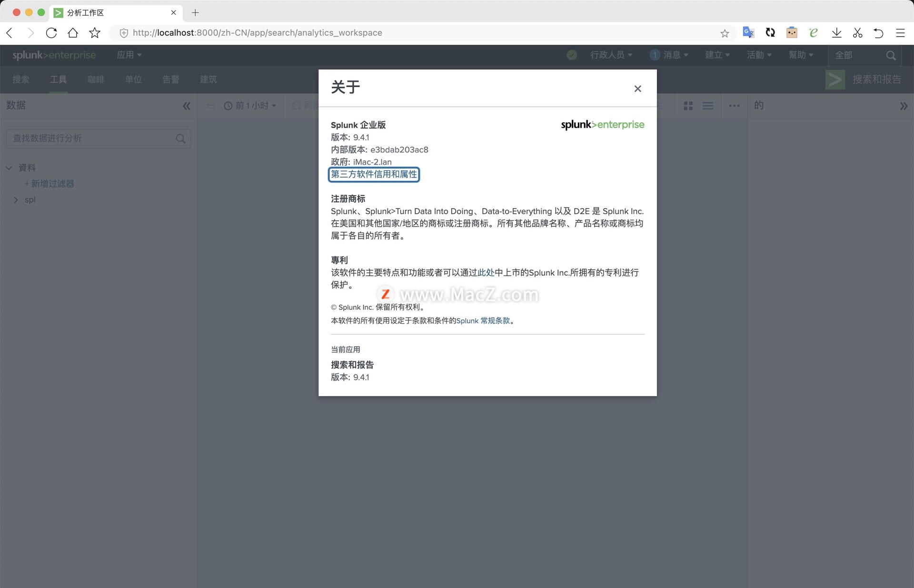This screenshot has width=914, height=588.
Task: Collapse the 資料 tree section
Action: pos(9,168)
